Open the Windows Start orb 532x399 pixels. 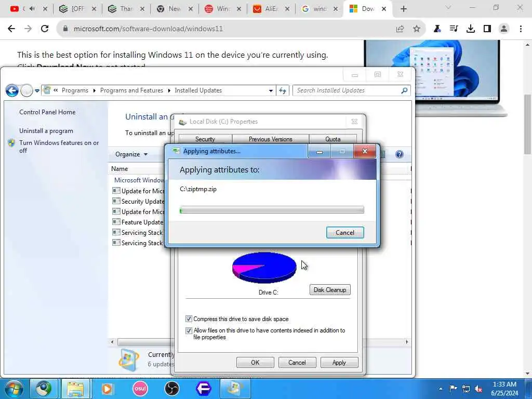pyautogui.click(x=14, y=389)
